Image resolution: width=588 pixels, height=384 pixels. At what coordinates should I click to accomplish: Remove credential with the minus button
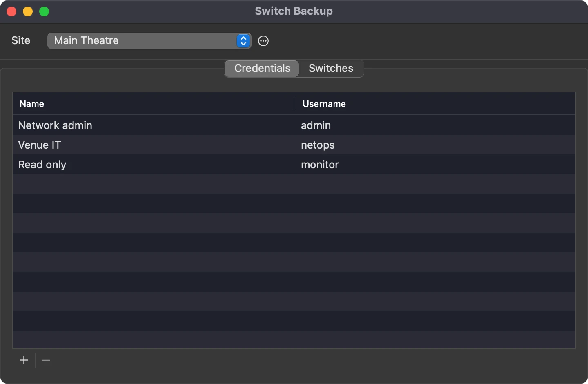[46, 360]
